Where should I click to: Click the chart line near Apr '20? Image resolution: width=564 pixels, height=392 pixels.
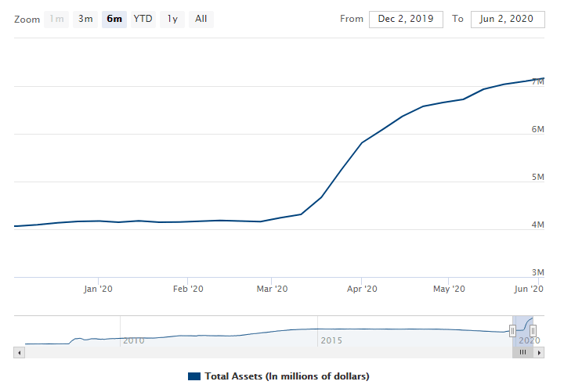click(361, 142)
